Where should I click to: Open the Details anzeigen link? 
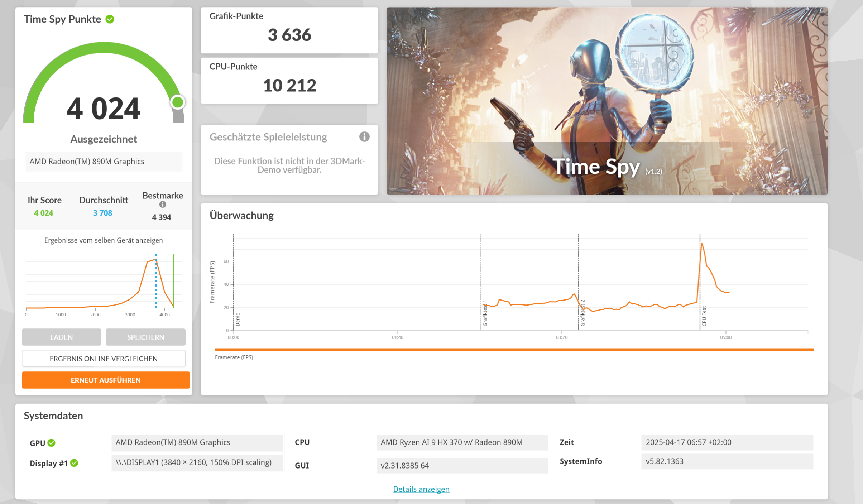coord(421,489)
